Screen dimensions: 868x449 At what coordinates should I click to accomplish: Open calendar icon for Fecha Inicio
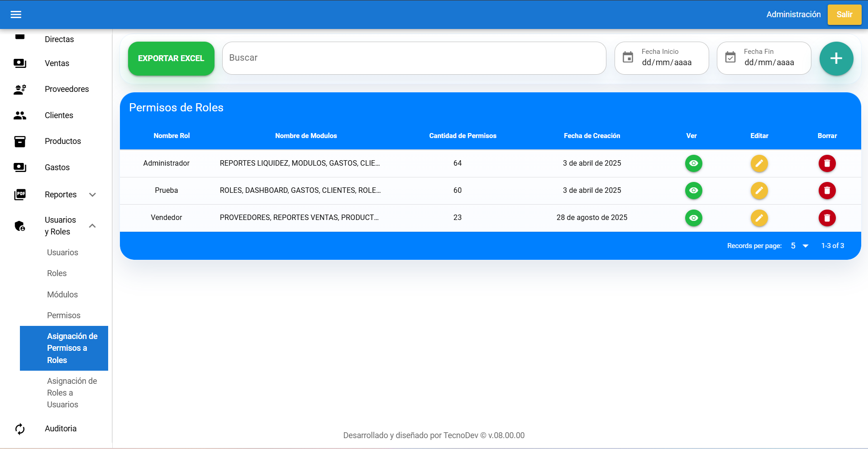(628, 57)
